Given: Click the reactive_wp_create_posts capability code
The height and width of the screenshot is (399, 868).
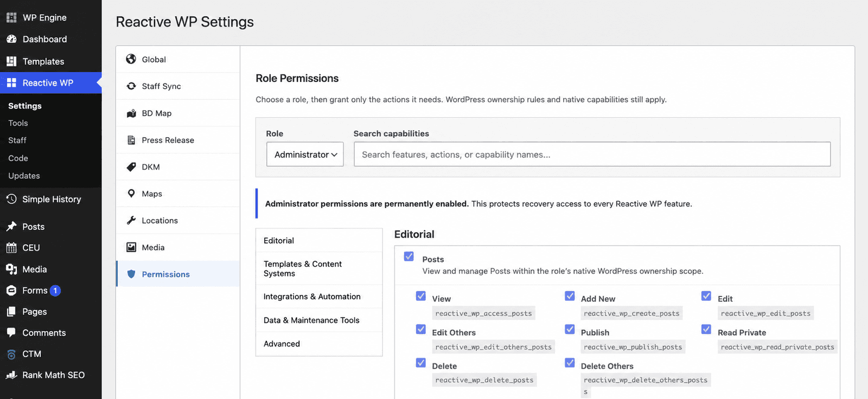Looking at the screenshot, I should [x=631, y=313].
